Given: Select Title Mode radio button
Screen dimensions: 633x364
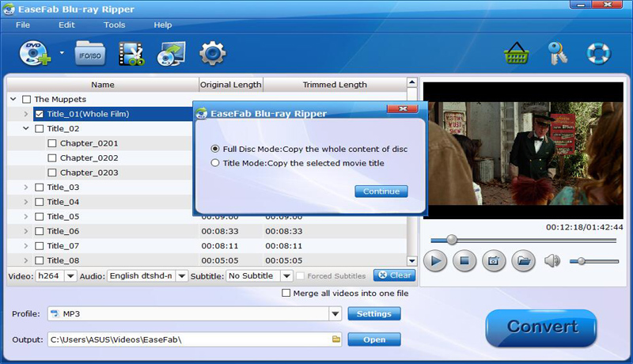Looking at the screenshot, I should pos(215,163).
